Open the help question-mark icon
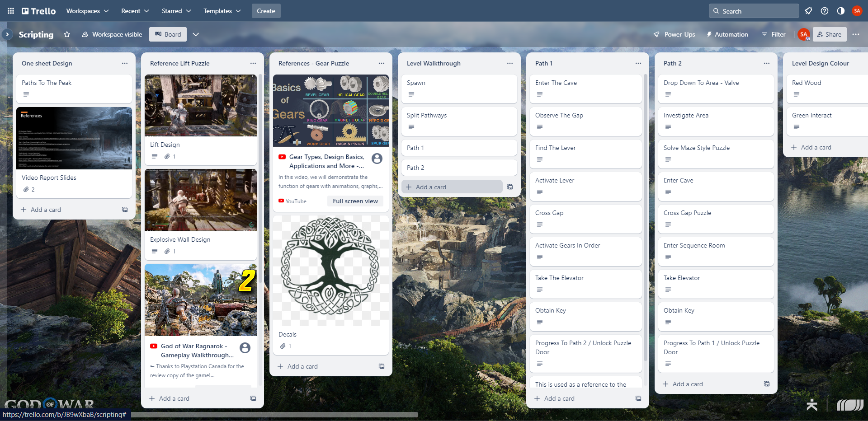Viewport: 868px width, 421px height. (825, 11)
